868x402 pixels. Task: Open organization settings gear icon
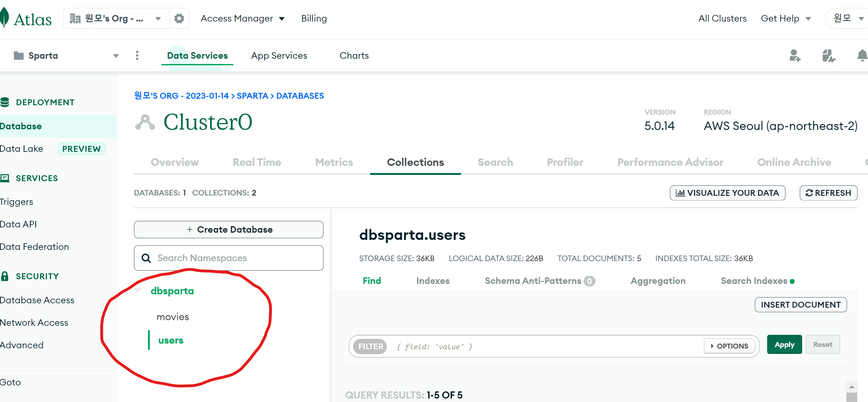[179, 18]
